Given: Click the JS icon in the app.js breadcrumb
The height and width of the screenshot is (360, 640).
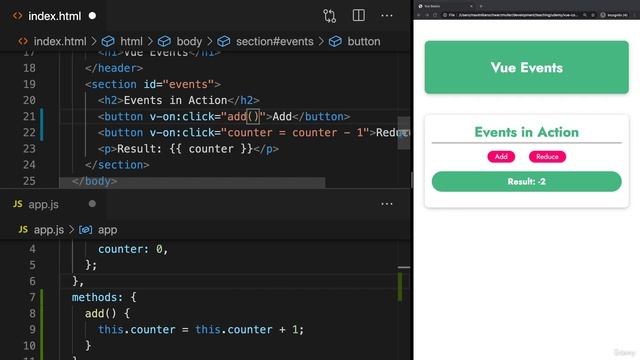Looking at the screenshot, I should [x=23, y=229].
